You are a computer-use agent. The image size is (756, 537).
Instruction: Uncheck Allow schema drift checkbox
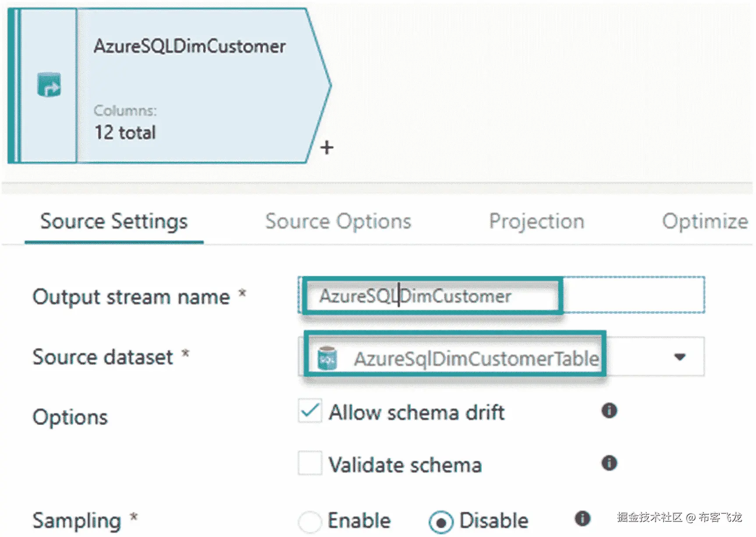pyautogui.click(x=310, y=410)
